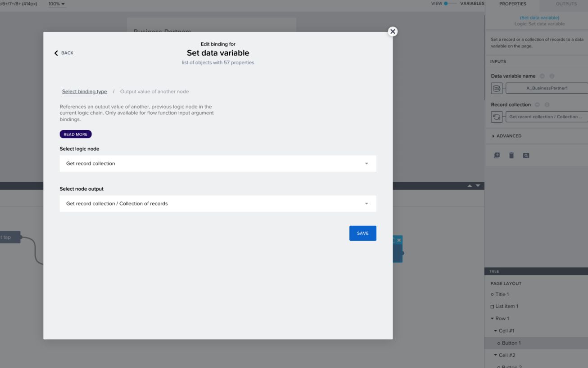The image size is (588, 368).
Task: Open the 100% zoom level dropdown
Action: tap(57, 4)
